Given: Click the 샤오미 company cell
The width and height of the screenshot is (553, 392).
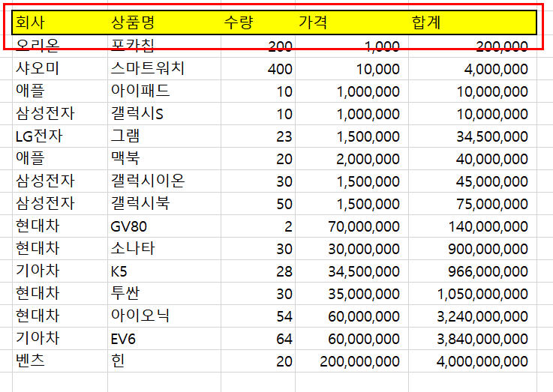Looking at the screenshot, I should tap(60, 68).
